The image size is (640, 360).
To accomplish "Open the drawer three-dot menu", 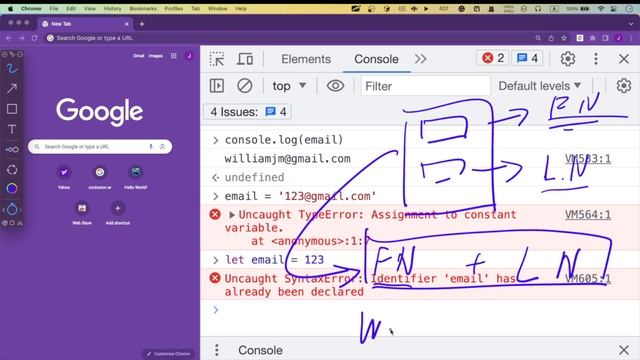I will click(x=217, y=350).
